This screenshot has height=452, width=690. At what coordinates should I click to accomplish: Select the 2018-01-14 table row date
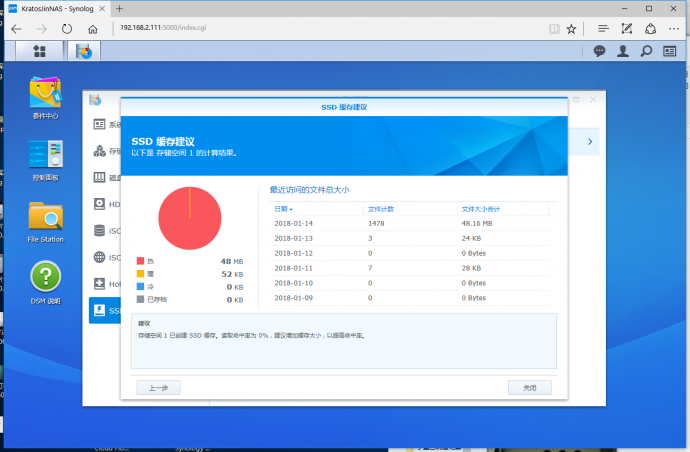[x=294, y=224]
